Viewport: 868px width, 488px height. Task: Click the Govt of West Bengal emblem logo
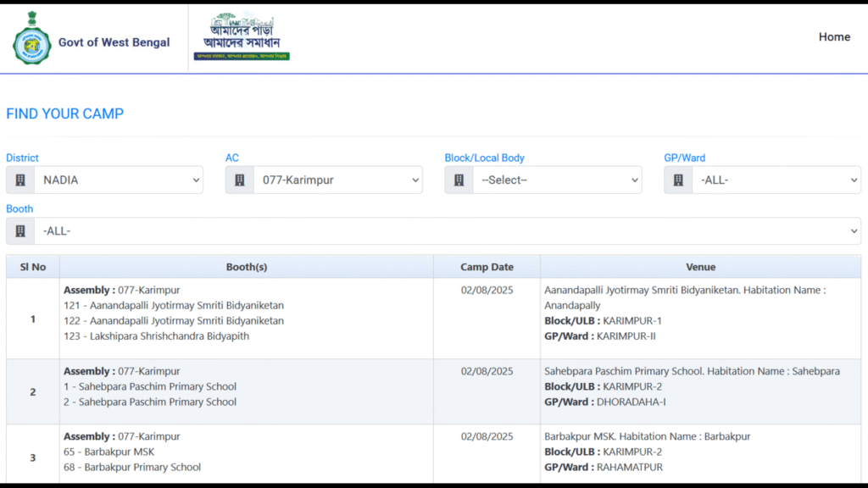click(31, 37)
